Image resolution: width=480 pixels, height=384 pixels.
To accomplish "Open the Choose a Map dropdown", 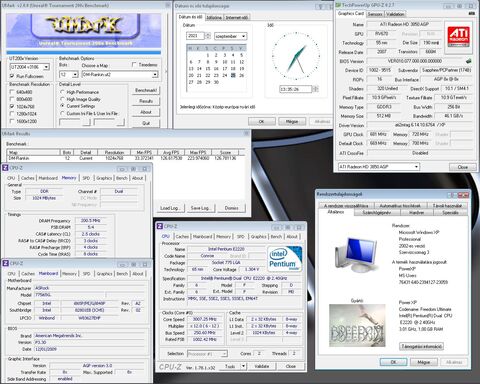I will pos(120,75).
